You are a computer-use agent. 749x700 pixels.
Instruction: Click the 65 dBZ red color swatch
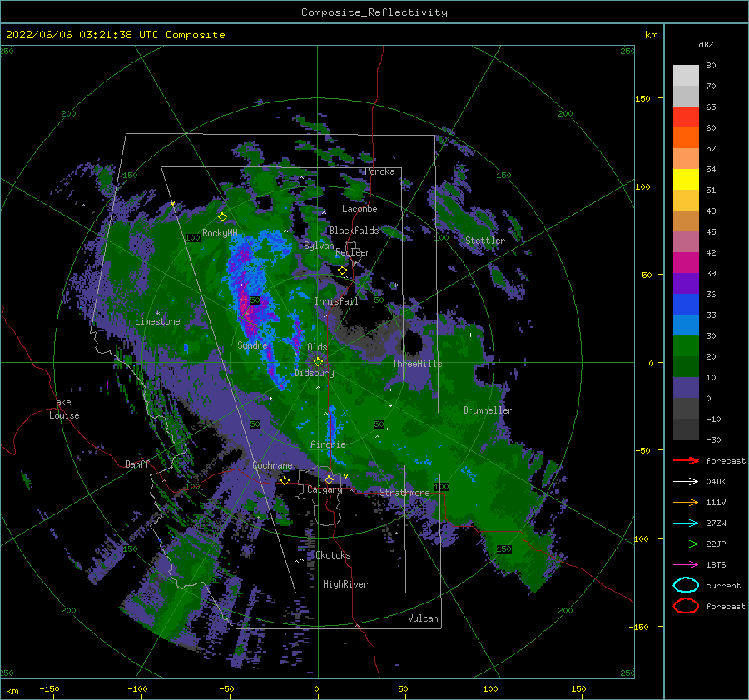686,117
